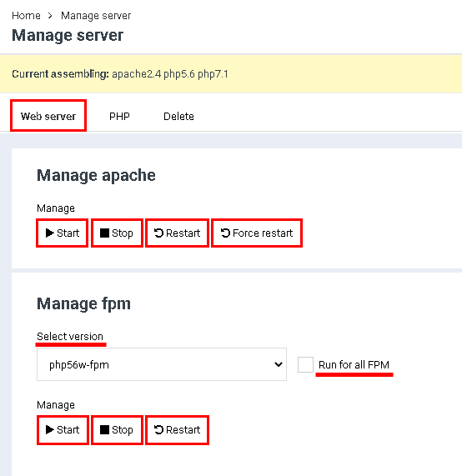The width and height of the screenshot is (462, 476).
Task: Restart apache web server
Action: pyautogui.click(x=177, y=233)
